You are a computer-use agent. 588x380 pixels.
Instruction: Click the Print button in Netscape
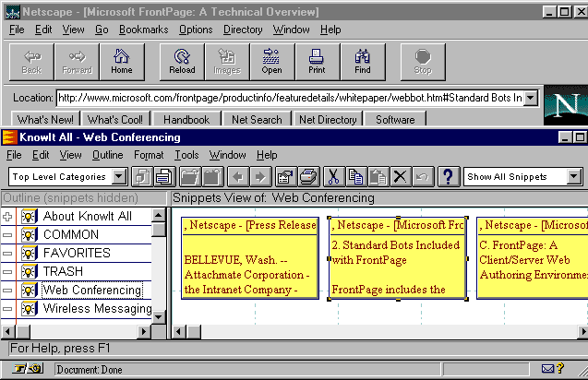point(317,61)
